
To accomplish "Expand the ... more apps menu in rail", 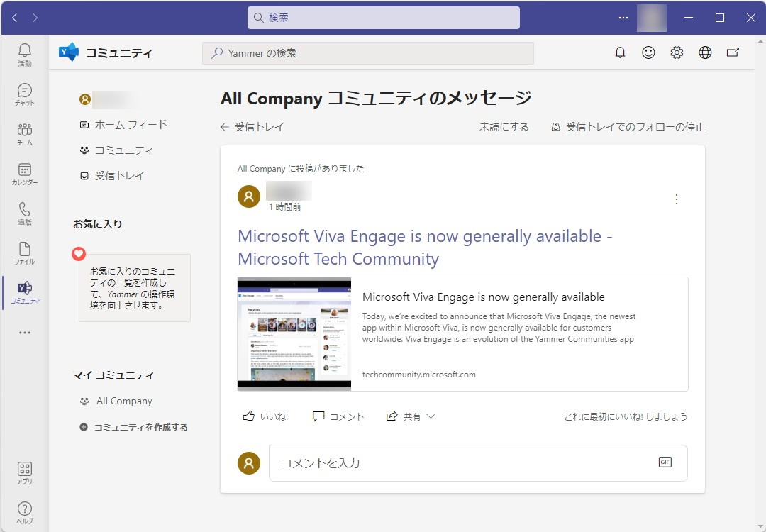I will click(x=24, y=331).
